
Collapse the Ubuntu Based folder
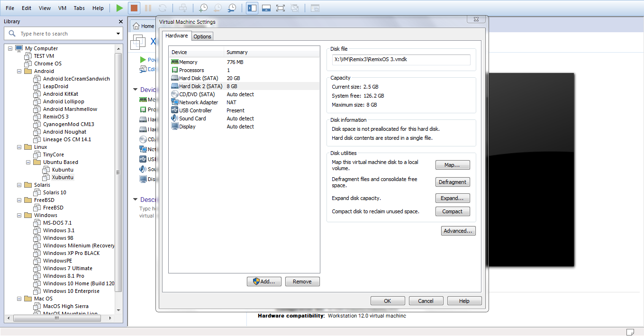(x=28, y=162)
